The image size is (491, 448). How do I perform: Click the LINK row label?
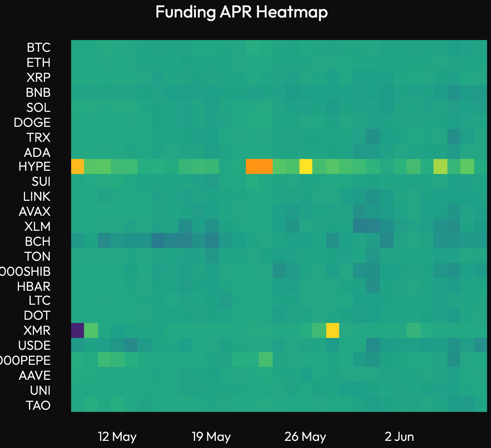[x=37, y=196]
